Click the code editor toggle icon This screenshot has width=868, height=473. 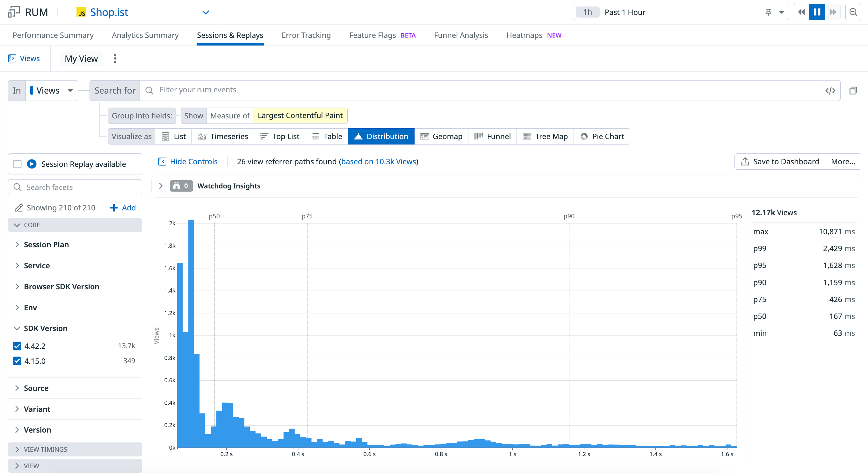(830, 90)
